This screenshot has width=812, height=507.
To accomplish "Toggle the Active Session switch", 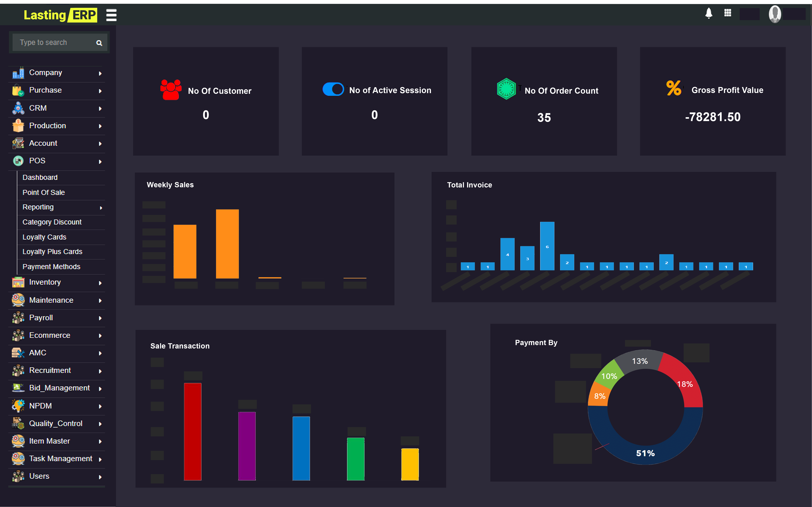I will [333, 89].
